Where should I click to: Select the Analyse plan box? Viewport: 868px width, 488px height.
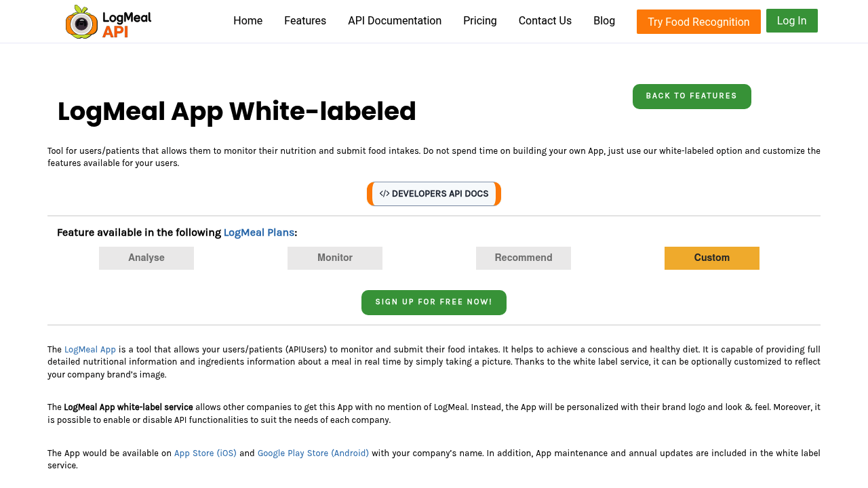[146, 258]
